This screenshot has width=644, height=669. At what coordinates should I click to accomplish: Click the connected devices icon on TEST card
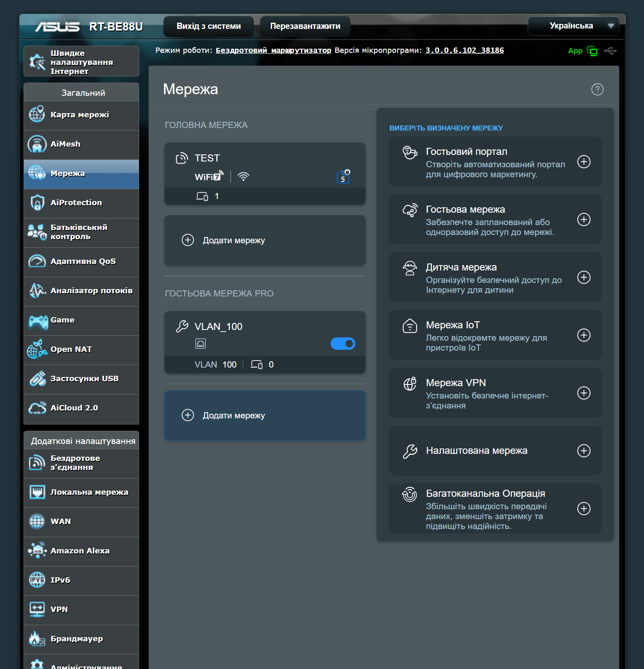pos(202,197)
